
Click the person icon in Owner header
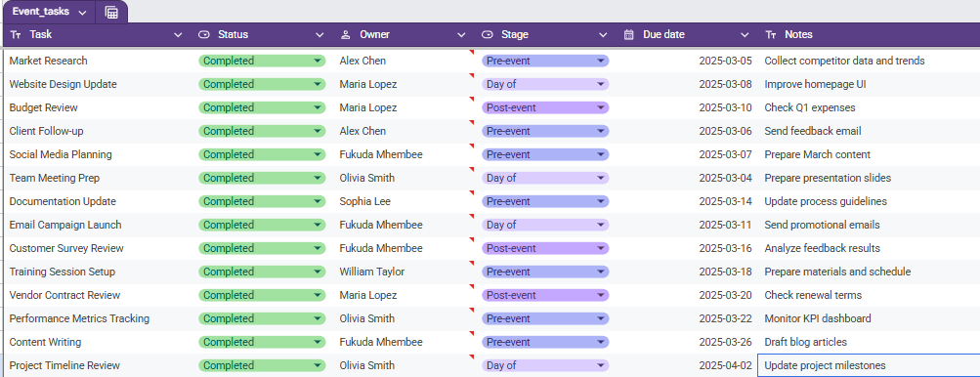coord(345,35)
